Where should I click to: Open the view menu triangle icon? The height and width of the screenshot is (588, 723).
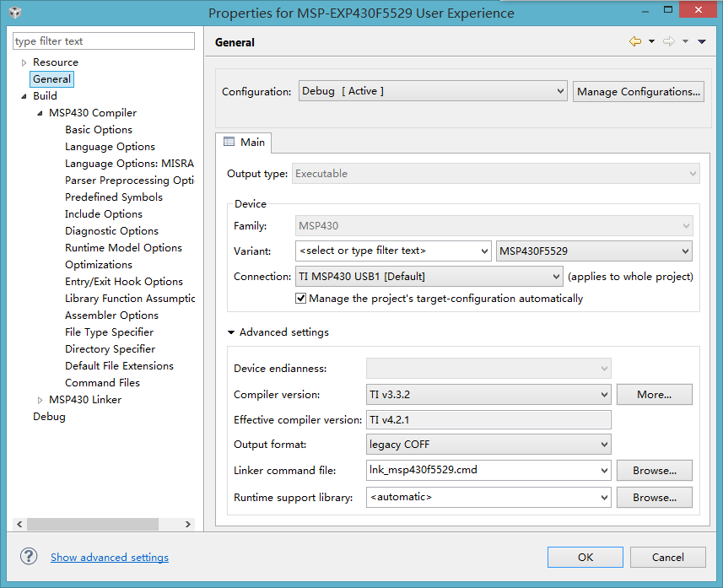coord(702,41)
